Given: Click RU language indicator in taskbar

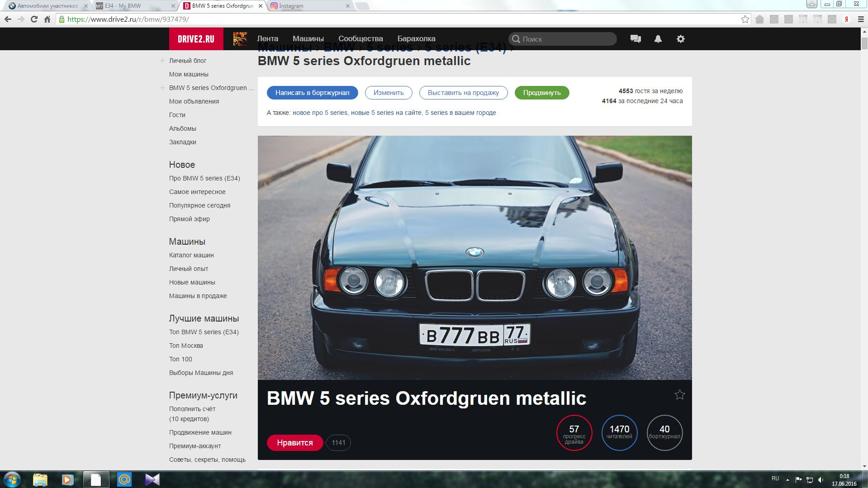Looking at the screenshot, I should 775,478.
